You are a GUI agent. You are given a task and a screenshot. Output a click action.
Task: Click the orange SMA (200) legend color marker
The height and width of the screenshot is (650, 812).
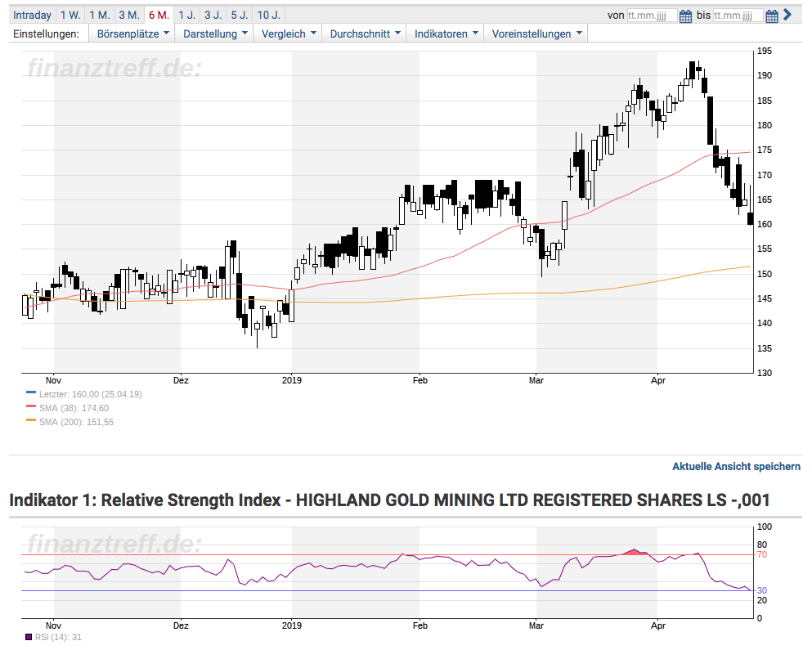[31, 420]
